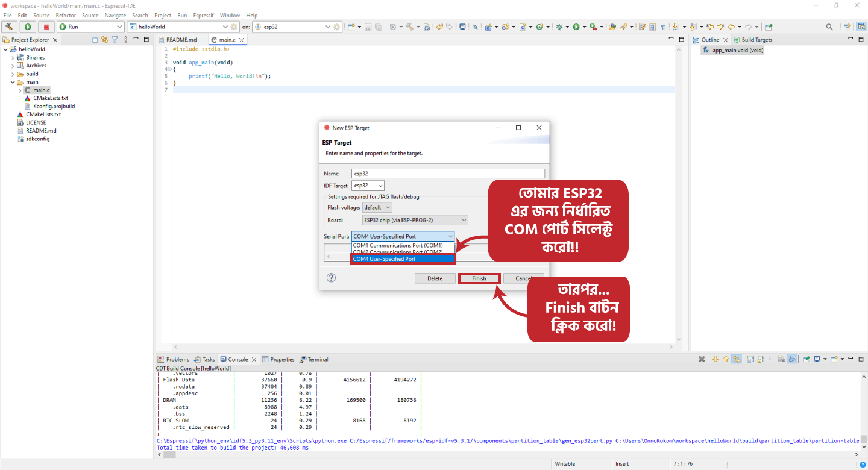Open the helloWorld launch configuration dropdown
Viewport: 868px width, 470px height.
[225, 27]
